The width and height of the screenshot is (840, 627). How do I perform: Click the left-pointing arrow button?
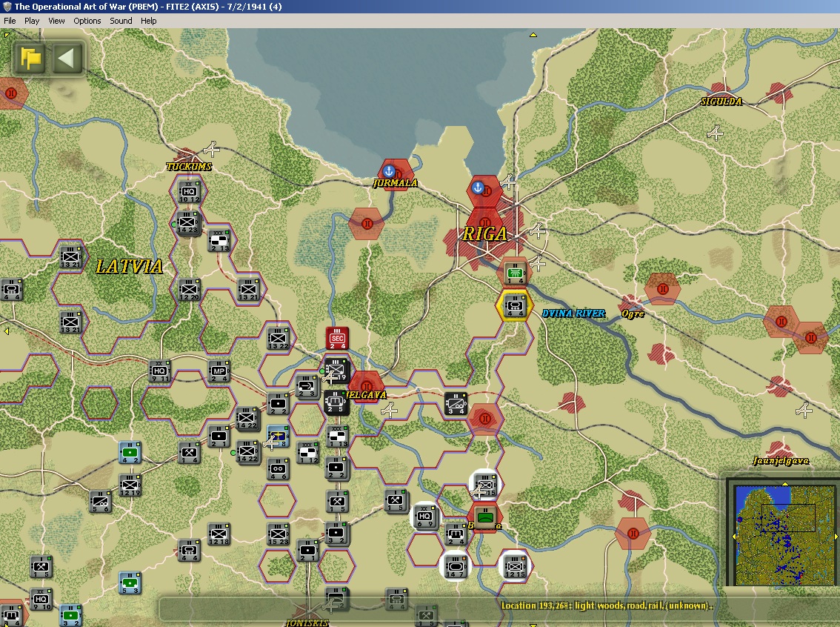point(67,58)
